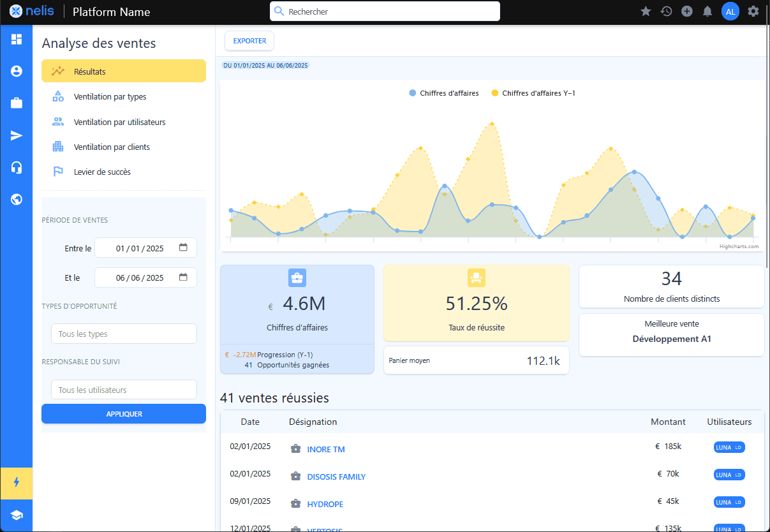
Task: Open Levier de succès
Action: [124, 172]
